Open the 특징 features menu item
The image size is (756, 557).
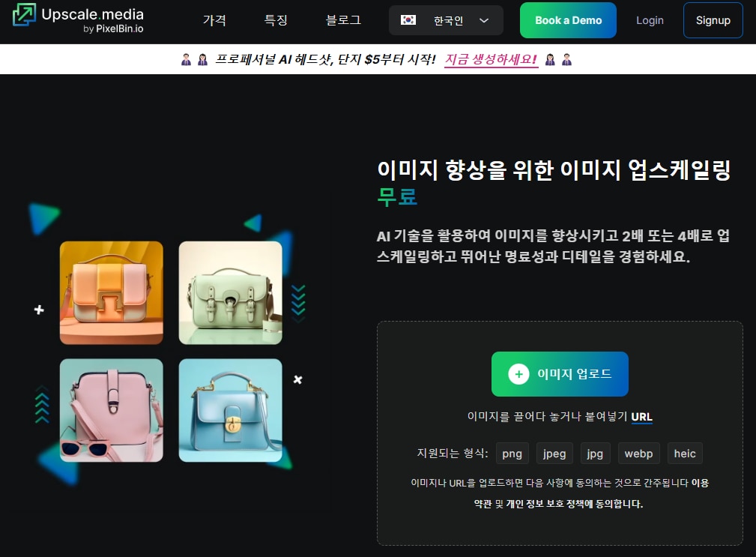(276, 20)
